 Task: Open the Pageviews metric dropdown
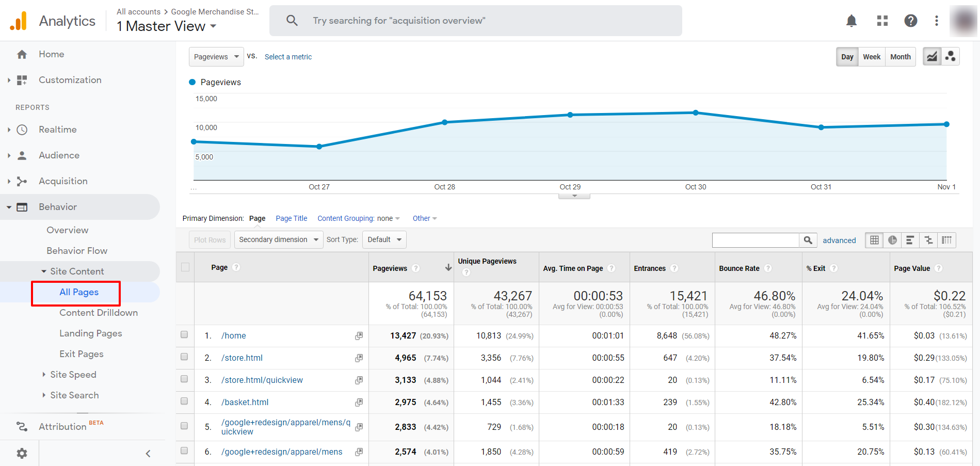216,57
